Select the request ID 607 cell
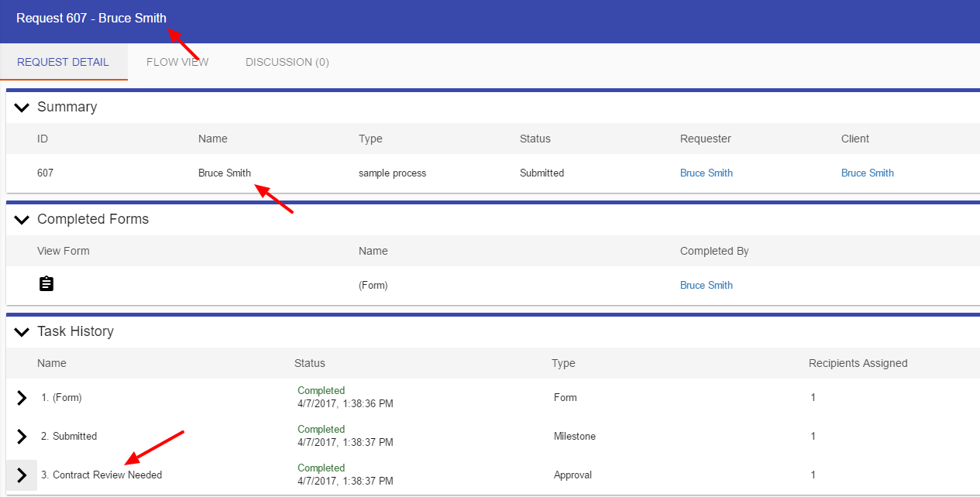 tap(46, 173)
